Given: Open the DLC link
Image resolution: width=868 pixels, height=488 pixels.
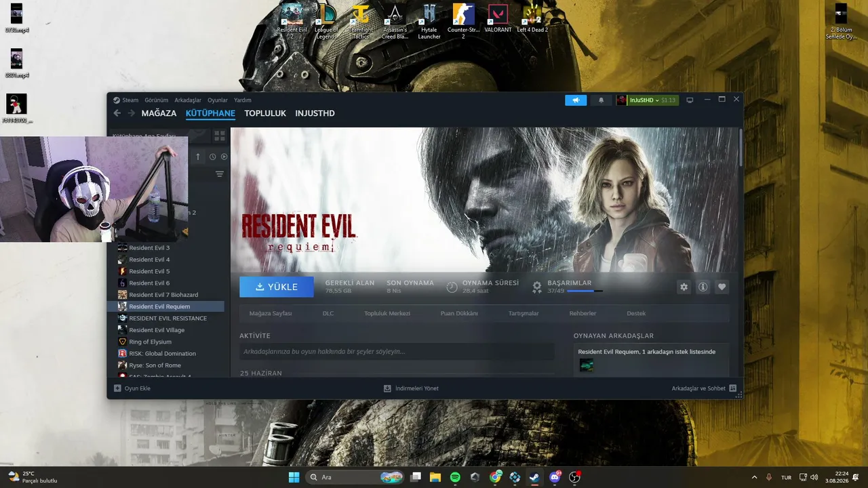Looking at the screenshot, I should pos(328,313).
